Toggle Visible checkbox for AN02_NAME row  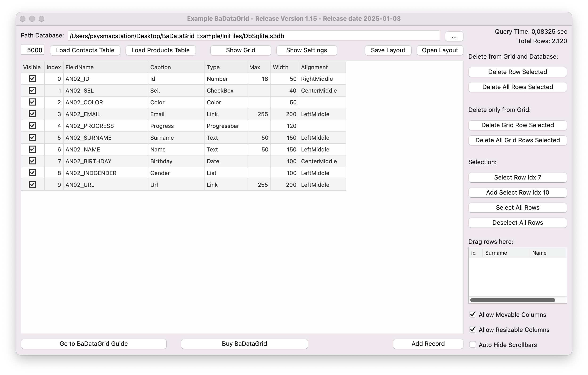[x=32, y=149]
